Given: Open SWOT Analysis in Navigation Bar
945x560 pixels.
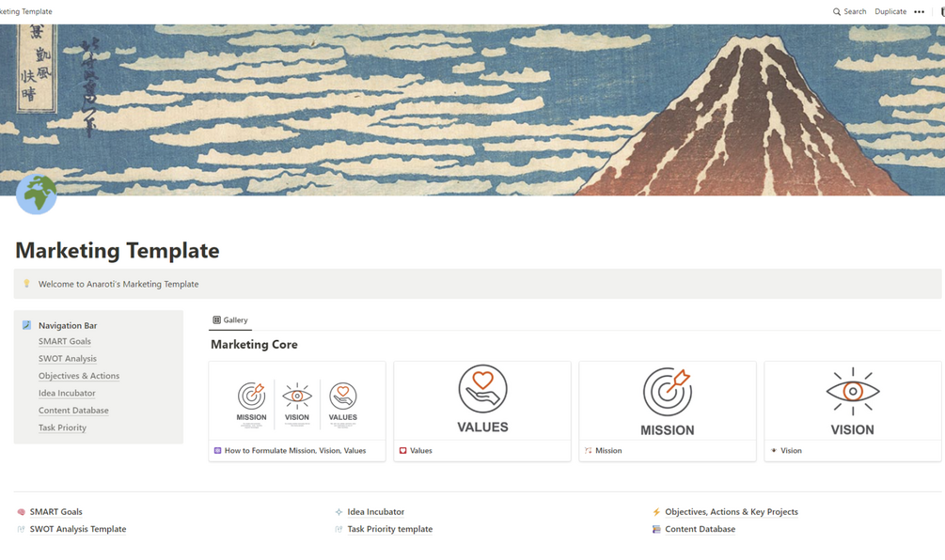Looking at the screenshot, I should coord(68,359).
